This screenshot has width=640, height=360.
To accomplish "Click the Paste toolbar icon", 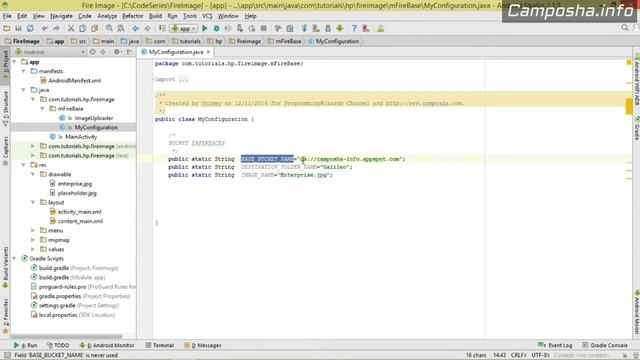I will point(94,28).
